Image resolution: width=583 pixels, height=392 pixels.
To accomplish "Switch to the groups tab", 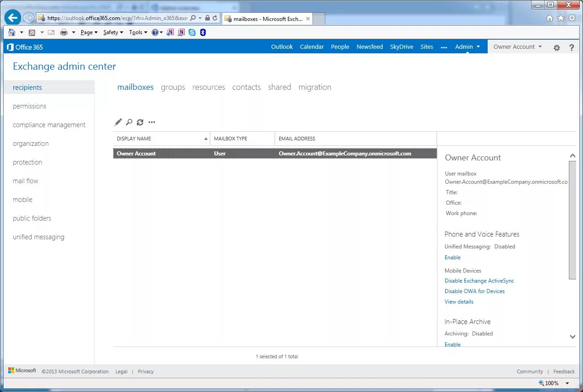I will coord(173,87).
